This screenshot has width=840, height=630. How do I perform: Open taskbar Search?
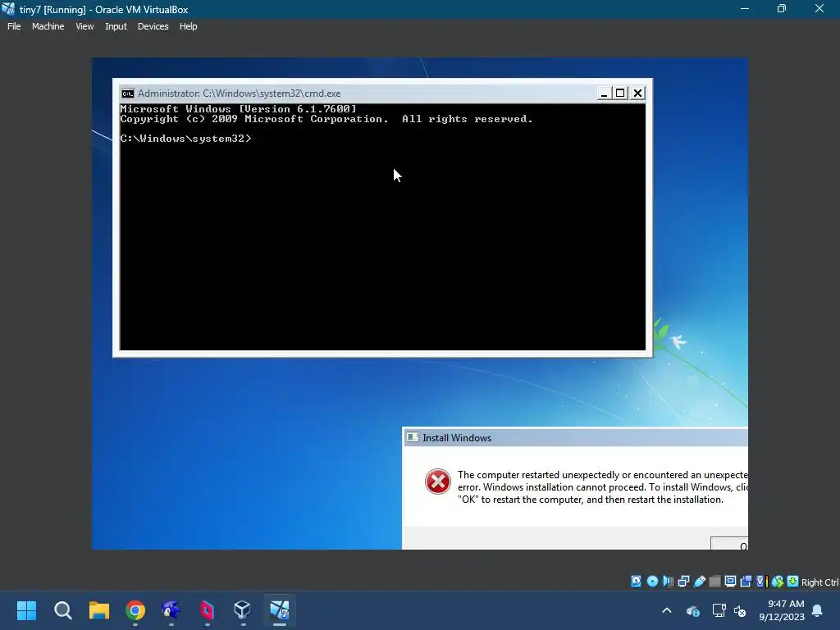point(62,610)
